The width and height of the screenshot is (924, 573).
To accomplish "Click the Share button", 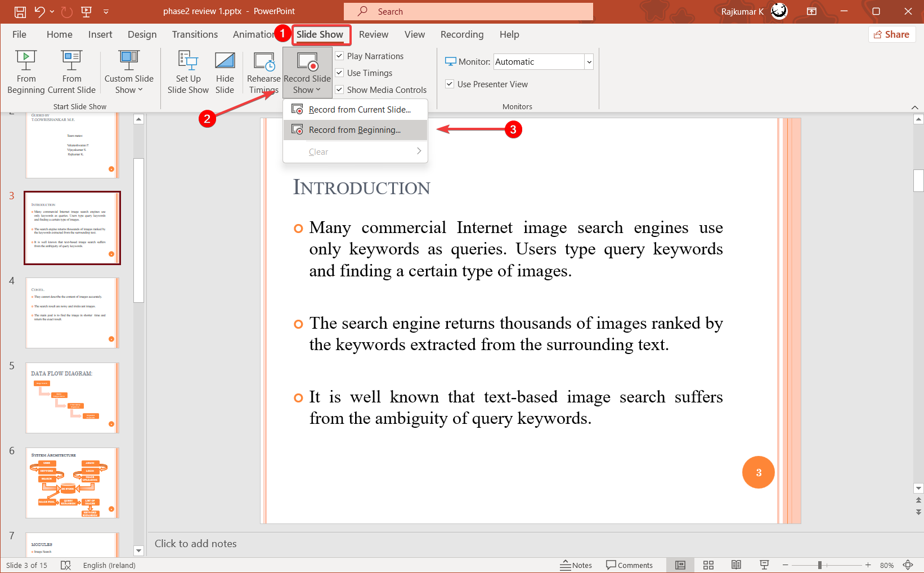I will pos(892,34).
